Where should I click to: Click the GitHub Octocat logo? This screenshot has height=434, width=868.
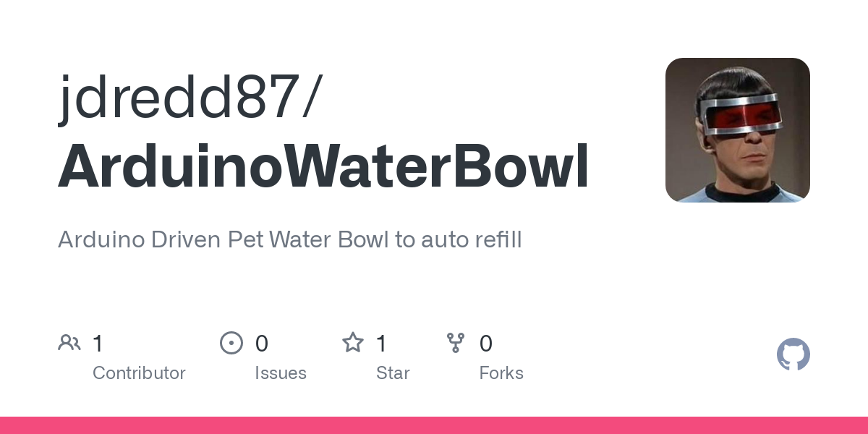[793, 355]
